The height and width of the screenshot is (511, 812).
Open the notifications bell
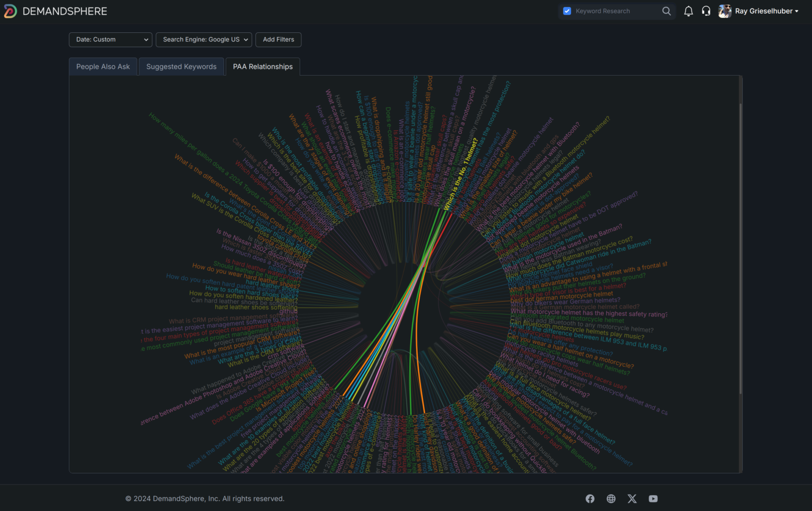688,11
